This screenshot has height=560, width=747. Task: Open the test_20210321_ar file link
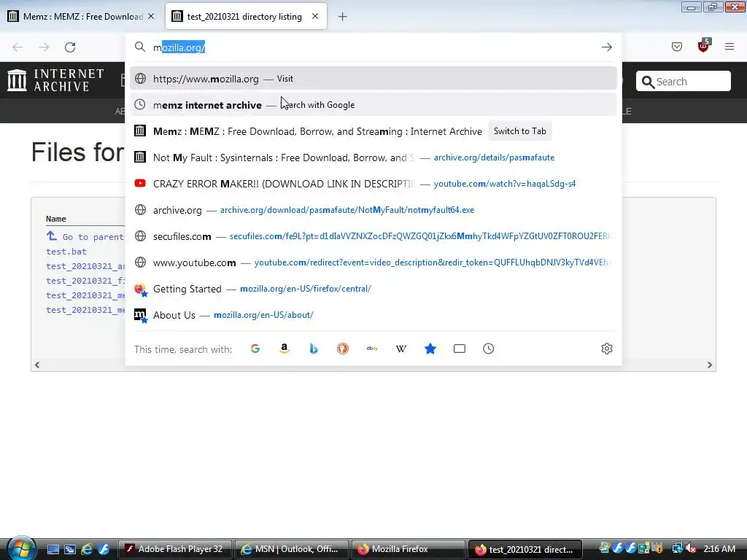[85, 266]
